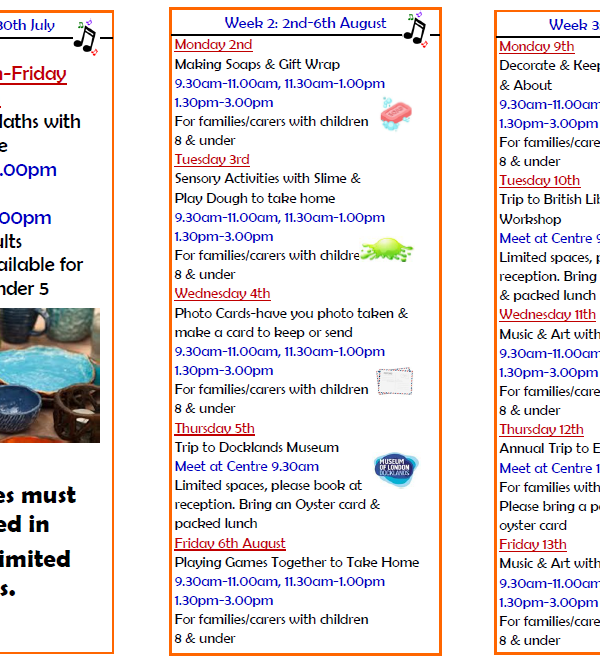The image size is (600, 665).
Task: Click the Friday 6th August heading
Action: pyautogui.click(x=230, y=543)
